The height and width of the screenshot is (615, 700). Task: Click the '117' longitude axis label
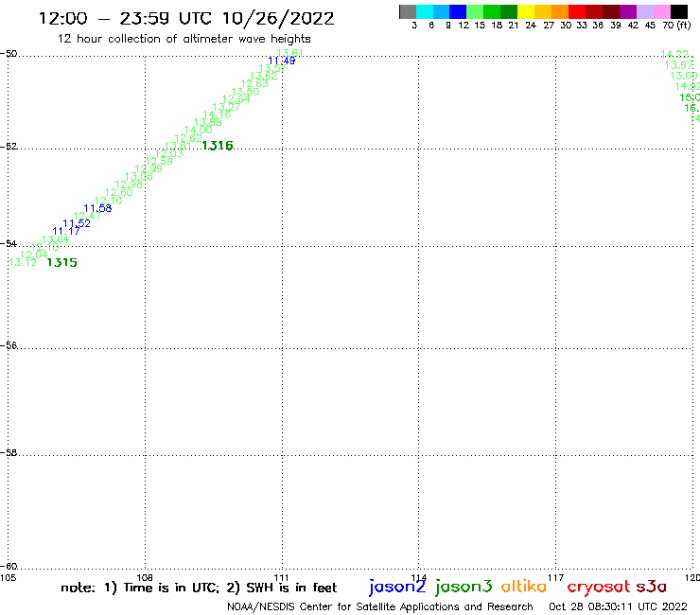[555, 577]
